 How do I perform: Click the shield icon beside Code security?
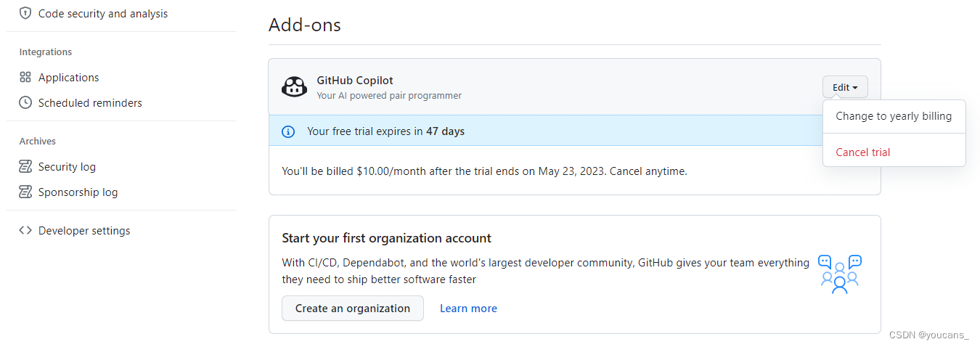[25, 13]
